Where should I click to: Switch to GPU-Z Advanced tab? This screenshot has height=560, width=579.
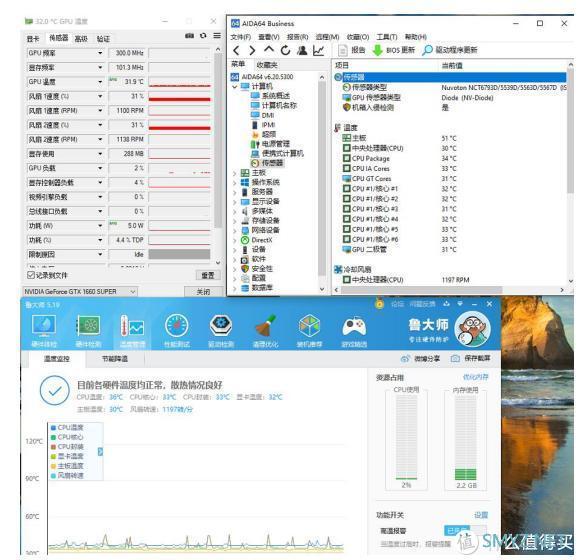(81, 39)
